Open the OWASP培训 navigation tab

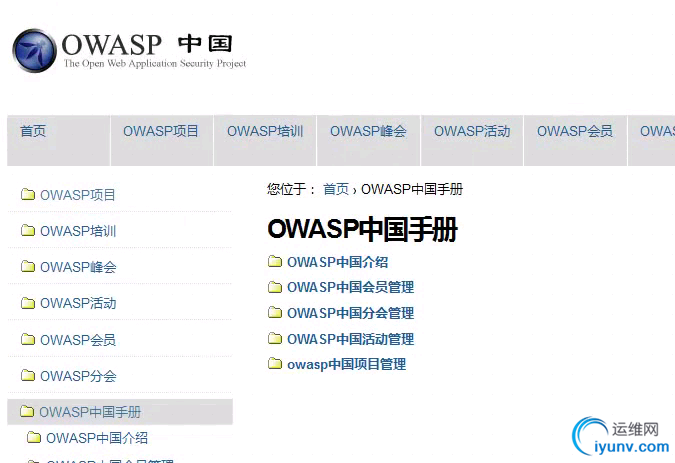click(x=265, y=140)
